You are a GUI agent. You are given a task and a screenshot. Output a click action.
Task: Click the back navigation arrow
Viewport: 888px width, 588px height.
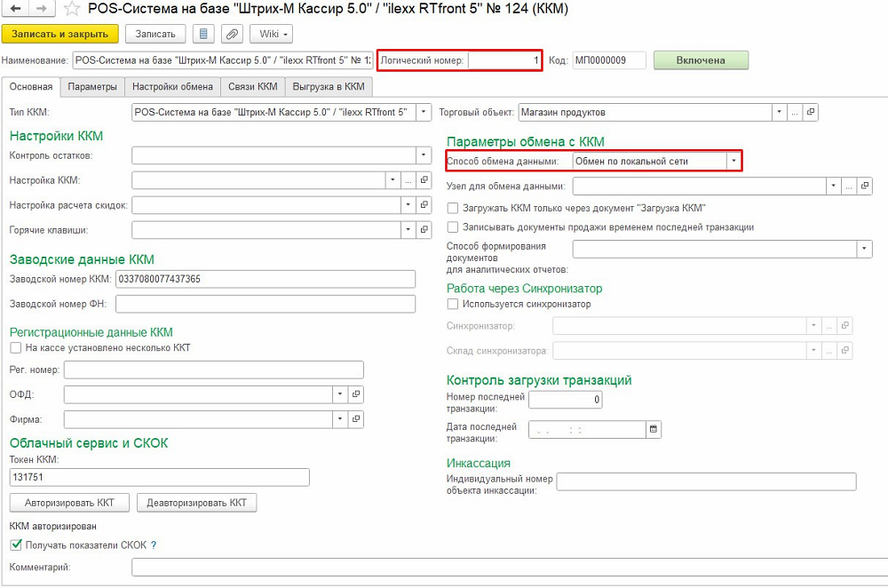[x=13, y=10]
